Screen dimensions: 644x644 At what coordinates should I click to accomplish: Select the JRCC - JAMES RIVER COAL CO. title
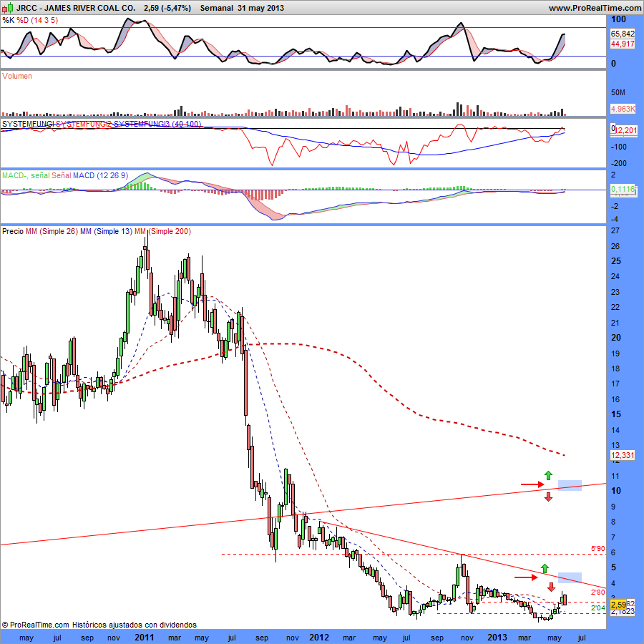(x=76, y=8)
